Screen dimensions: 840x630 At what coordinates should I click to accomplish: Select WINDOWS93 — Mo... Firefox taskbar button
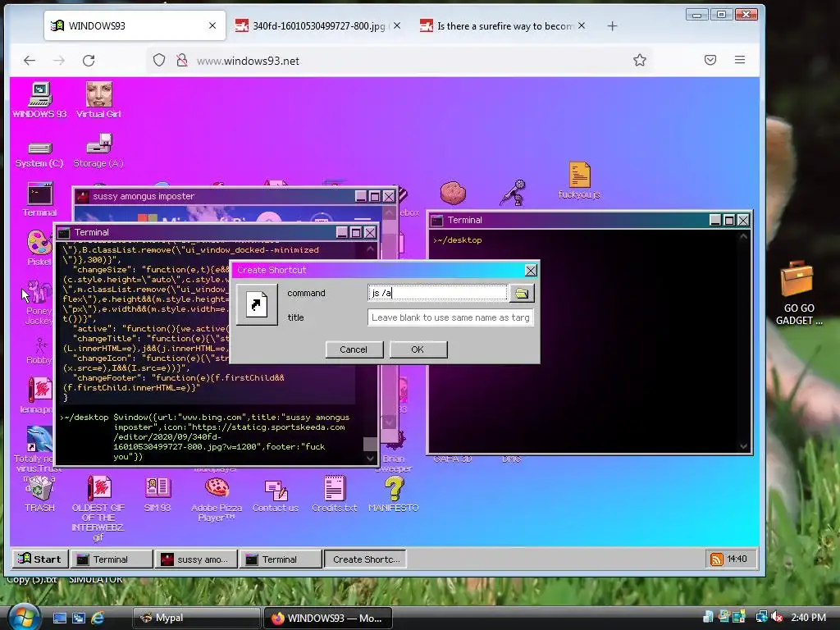328,618
